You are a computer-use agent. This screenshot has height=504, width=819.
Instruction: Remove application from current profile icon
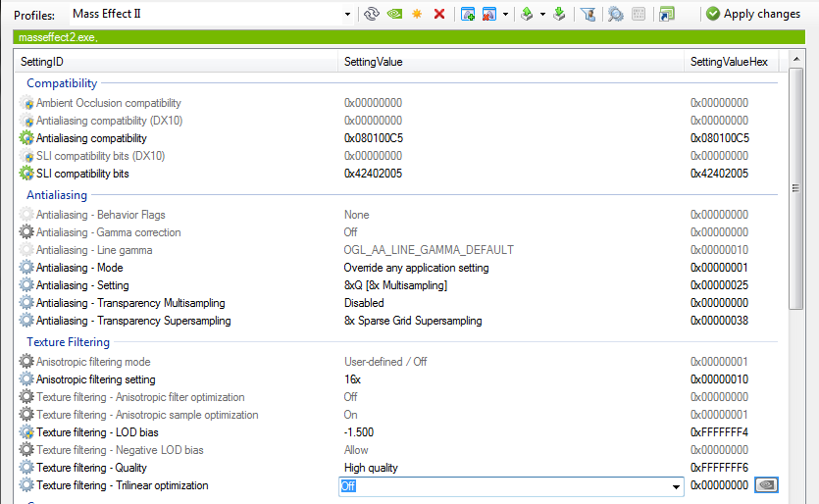point(488,14)
